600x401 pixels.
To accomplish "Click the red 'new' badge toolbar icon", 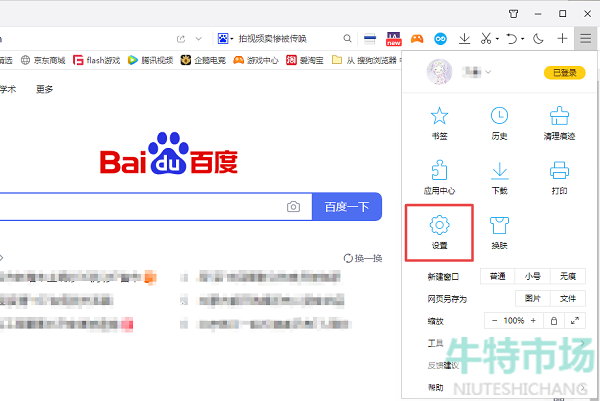I will tap(393, 39).
